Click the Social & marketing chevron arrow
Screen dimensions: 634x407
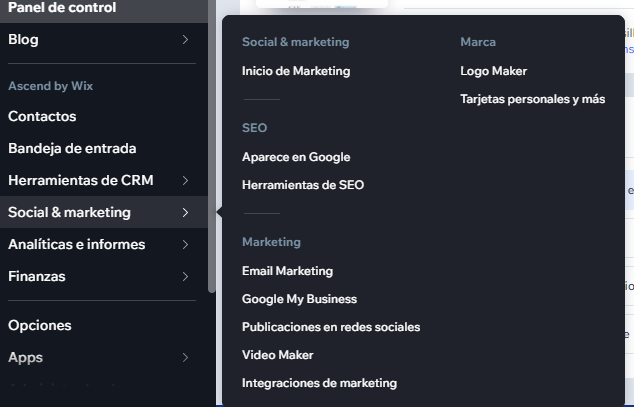click(186, 212)
